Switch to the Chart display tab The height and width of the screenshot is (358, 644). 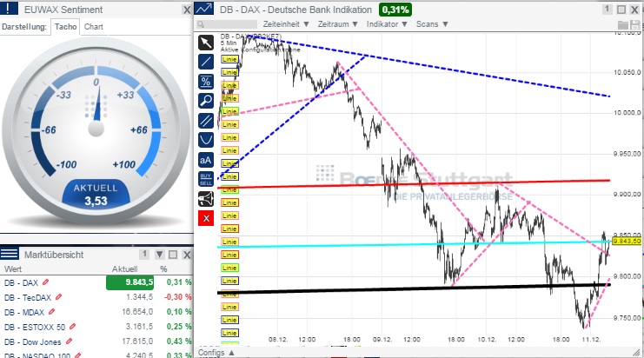pyautogui.click(x=94, y=27)
